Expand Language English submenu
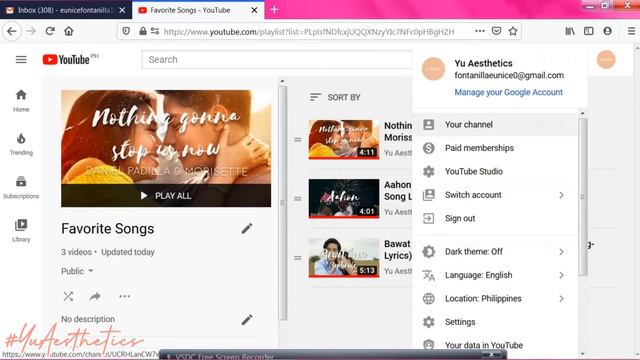640x360 pixels. (x=561, y=276)
